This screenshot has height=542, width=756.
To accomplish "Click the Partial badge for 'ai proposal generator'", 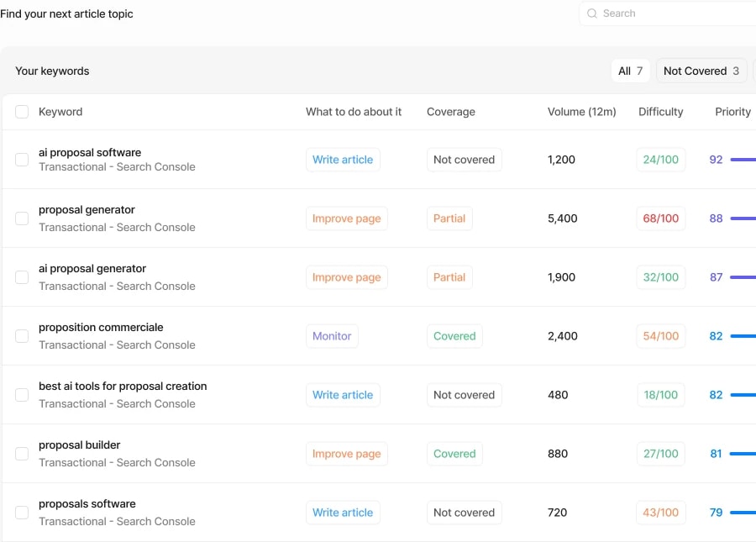I will (x=449, y=277).
